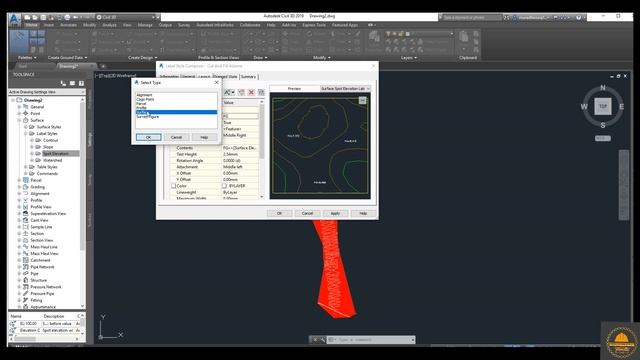Select Alignment in the Select Type list
Screen dimensions: 640x360
coord(144,95)
